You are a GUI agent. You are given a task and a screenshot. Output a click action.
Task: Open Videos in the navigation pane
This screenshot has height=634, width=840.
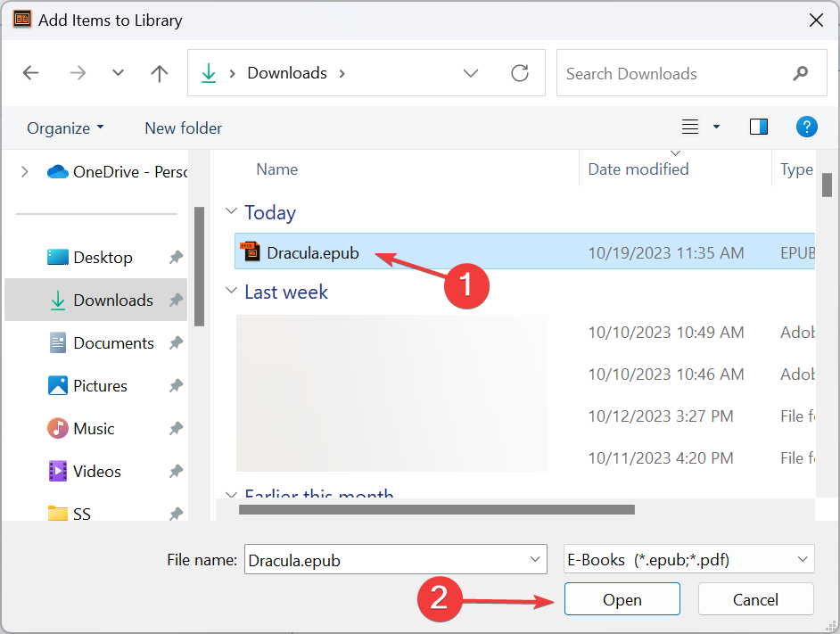tap(97, 472)
